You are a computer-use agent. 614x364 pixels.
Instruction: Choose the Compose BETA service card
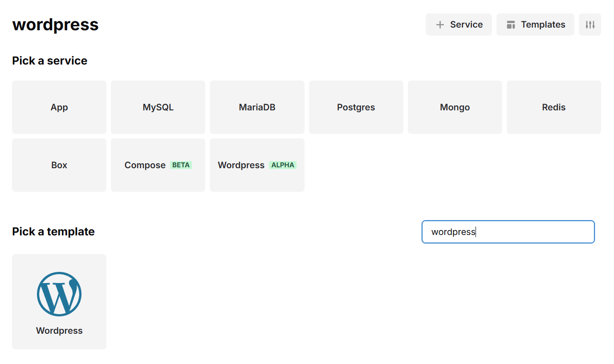tap(158, 165)
